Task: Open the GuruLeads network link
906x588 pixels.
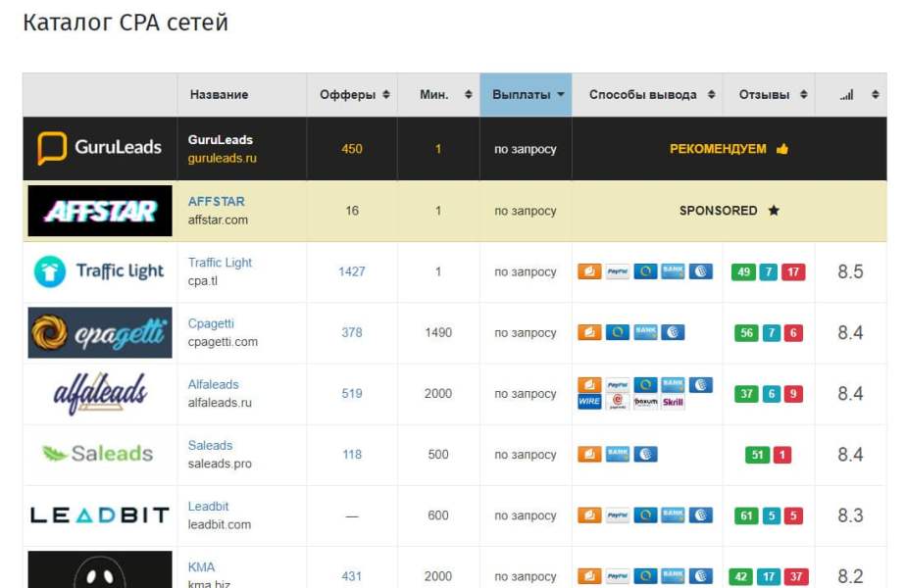Action: point(221,140)
